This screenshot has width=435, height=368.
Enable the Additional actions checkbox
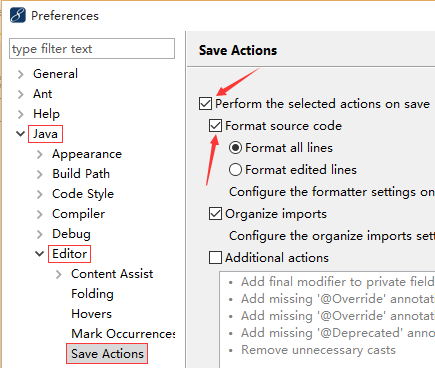215,258
